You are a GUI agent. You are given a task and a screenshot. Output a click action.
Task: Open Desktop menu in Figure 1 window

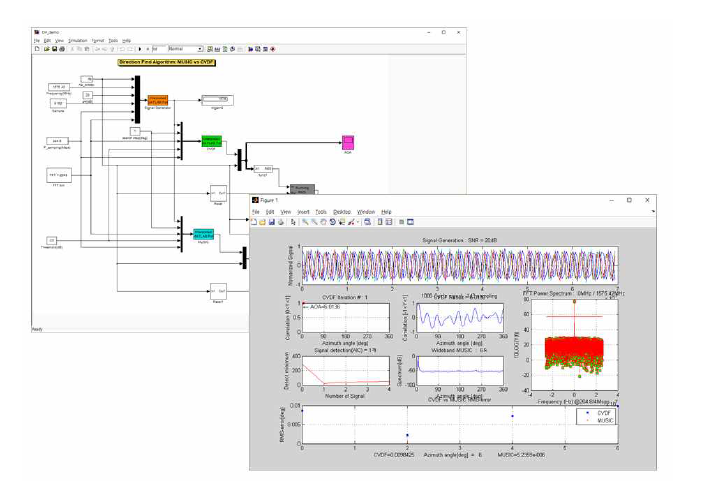click(x=342, y=212)
